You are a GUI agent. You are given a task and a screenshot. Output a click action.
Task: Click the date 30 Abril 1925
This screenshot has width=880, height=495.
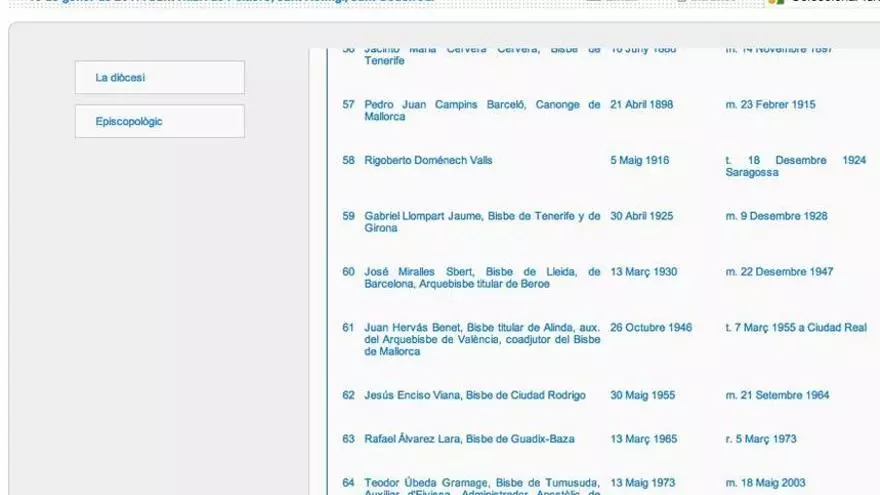(641, 216)
